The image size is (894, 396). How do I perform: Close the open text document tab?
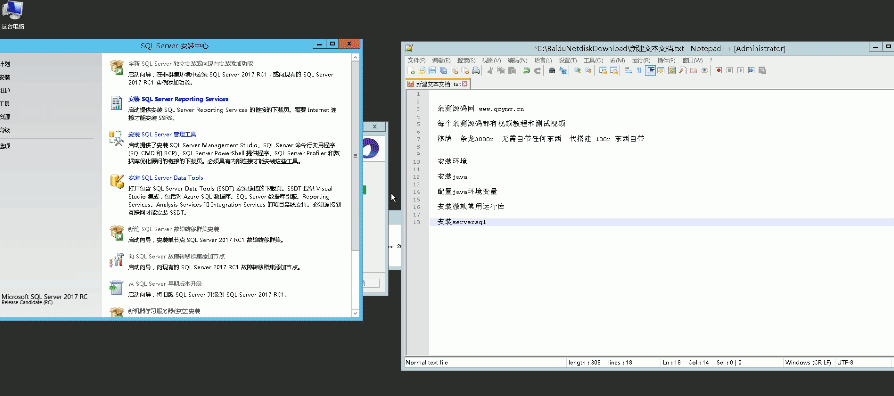tap(465, 84)
